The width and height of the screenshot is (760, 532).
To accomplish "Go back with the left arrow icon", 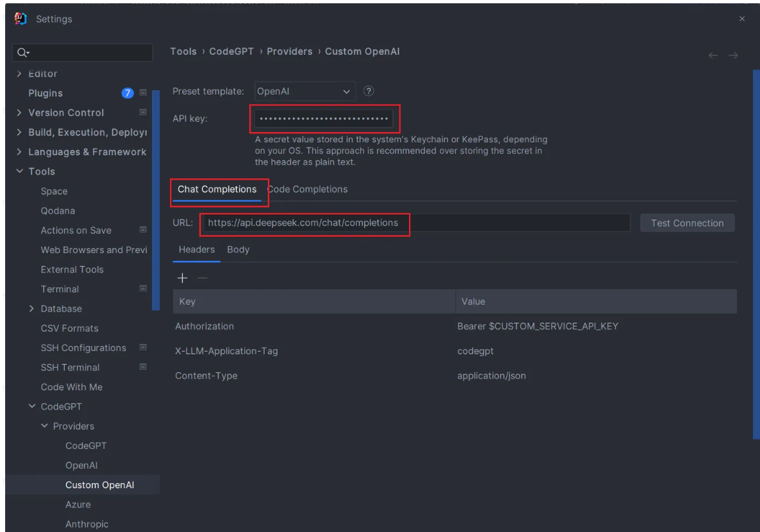I will [x=713, y=55].
